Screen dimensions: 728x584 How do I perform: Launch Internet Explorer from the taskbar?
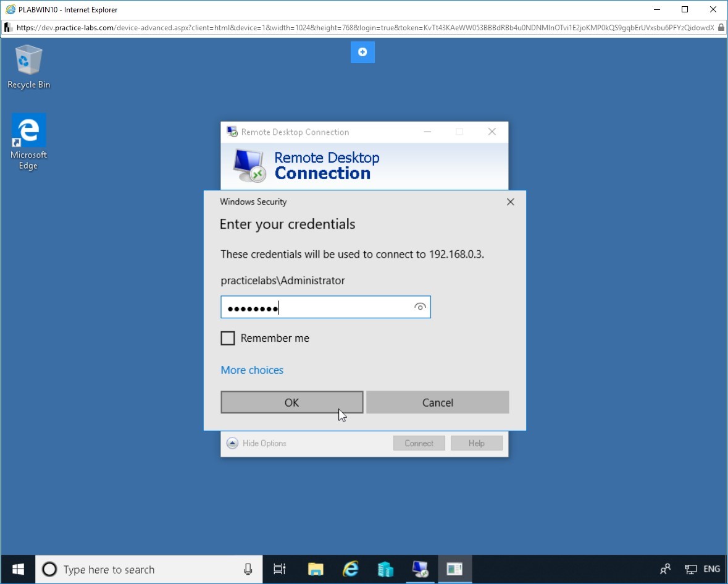pos(351,569)
